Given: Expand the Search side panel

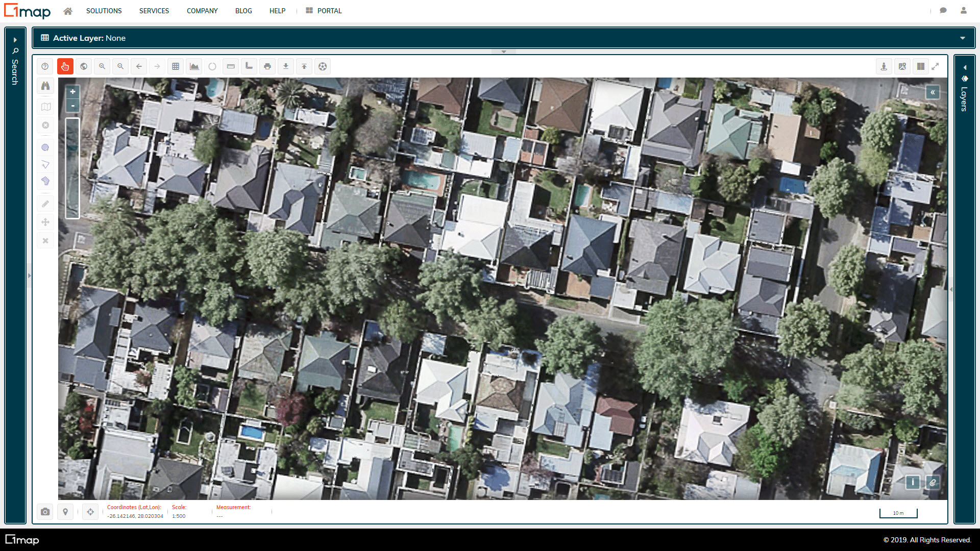Looking at the screenshot, I should click(15, 275).
